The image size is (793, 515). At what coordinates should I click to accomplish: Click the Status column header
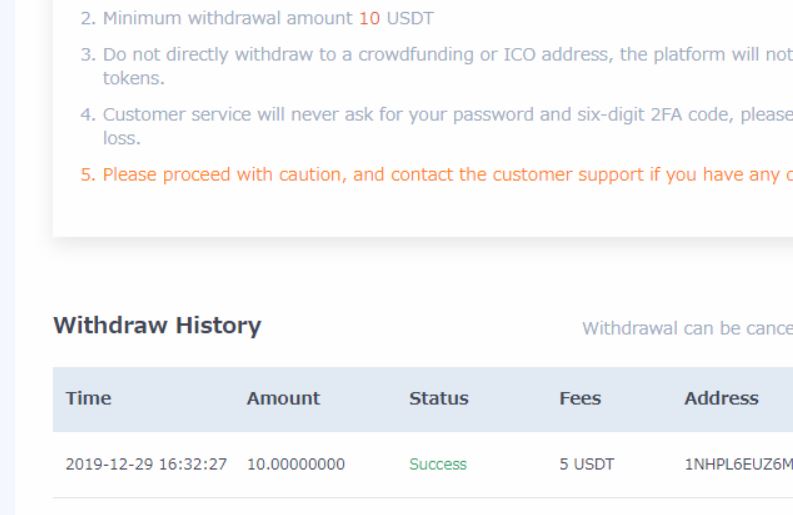click(x=438, y=399)
